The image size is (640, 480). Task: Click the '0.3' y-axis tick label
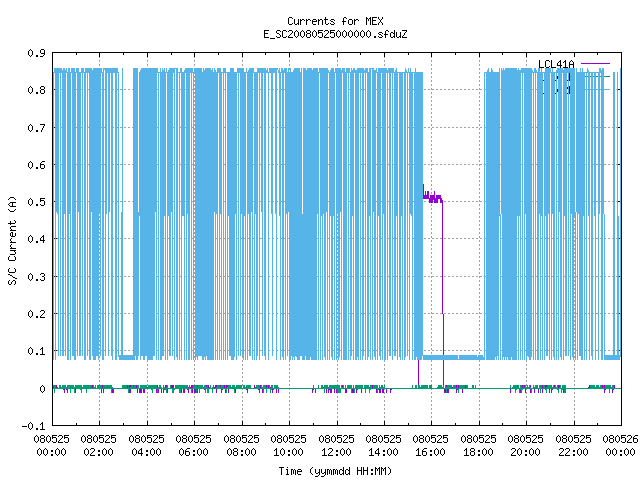(36, 277)
